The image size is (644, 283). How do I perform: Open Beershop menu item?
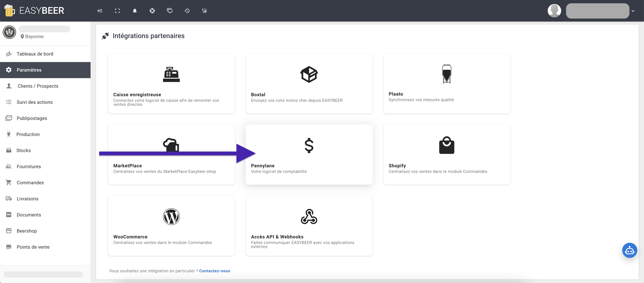click(x=45, y=231)
